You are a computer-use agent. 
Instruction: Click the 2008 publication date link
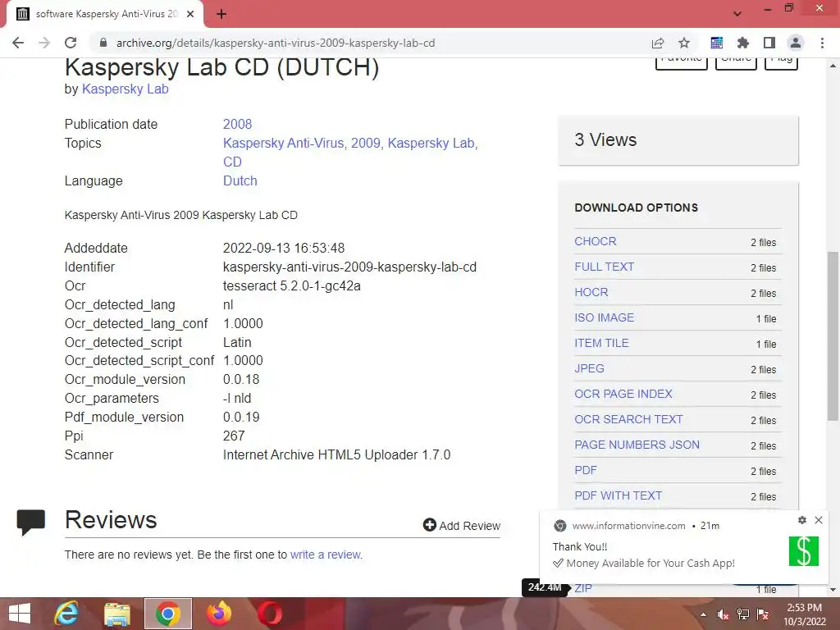(x=237, y=125)
